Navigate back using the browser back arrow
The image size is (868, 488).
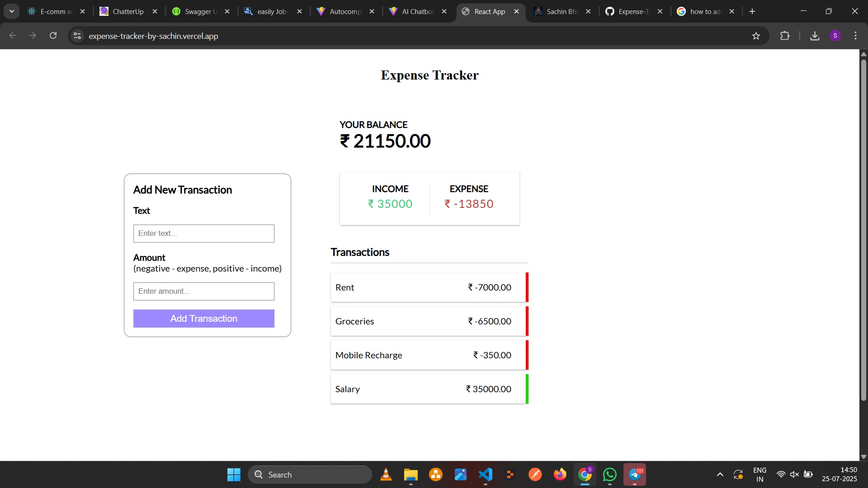click(12, 36)
